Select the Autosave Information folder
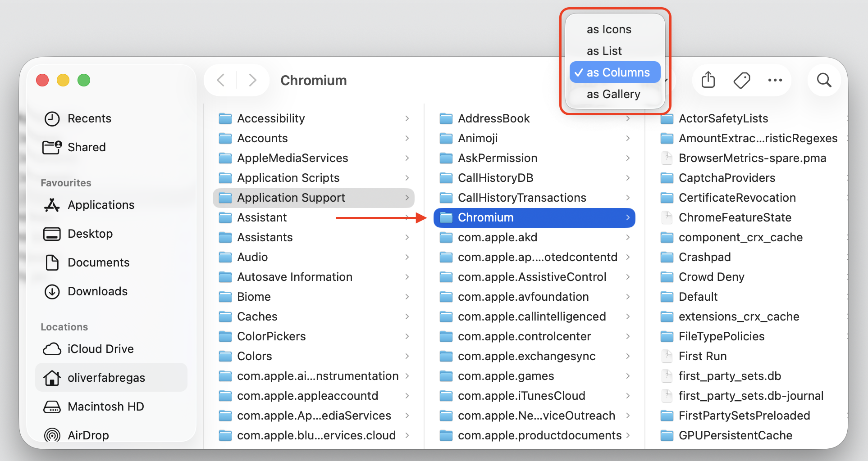Viewport: 868px width, 461px height. pyautogui.click(x=313, y=277)
